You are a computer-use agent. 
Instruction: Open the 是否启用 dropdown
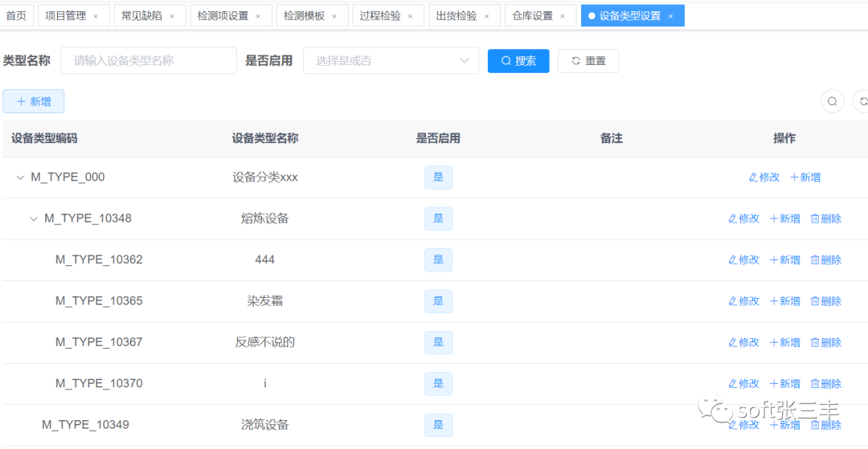391,61
